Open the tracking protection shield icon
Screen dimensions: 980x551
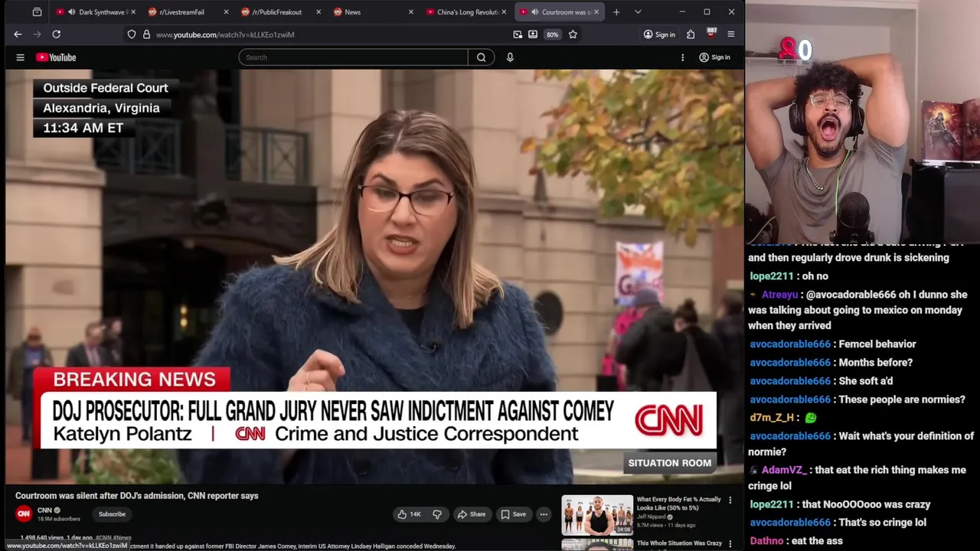[x=132, y=34]
